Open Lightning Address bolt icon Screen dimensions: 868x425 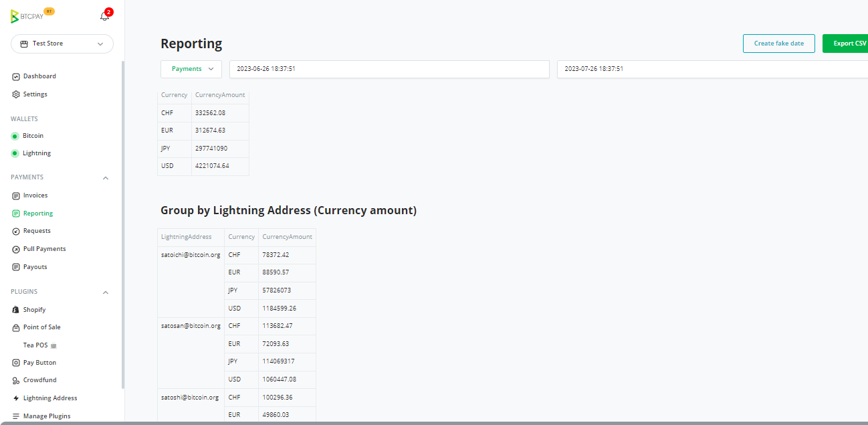click(16, 398)
